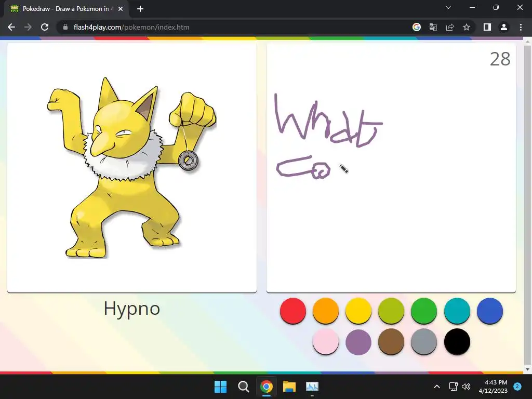Open the Windows Start menu
The image size is (532, 399).
click(x=220, y=387)
